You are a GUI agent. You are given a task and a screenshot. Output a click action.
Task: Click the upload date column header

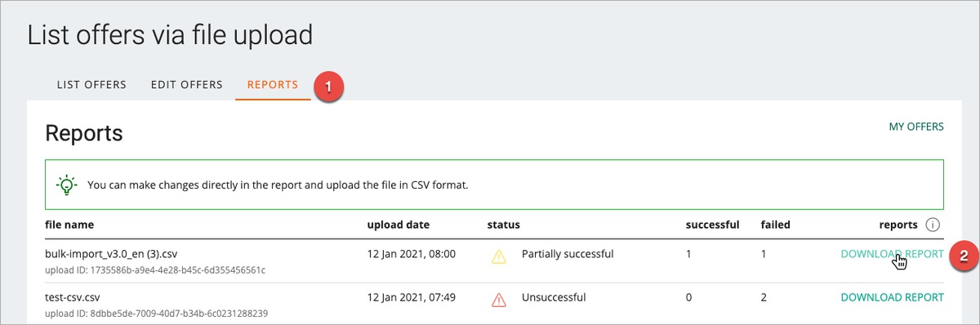point(399,225)
